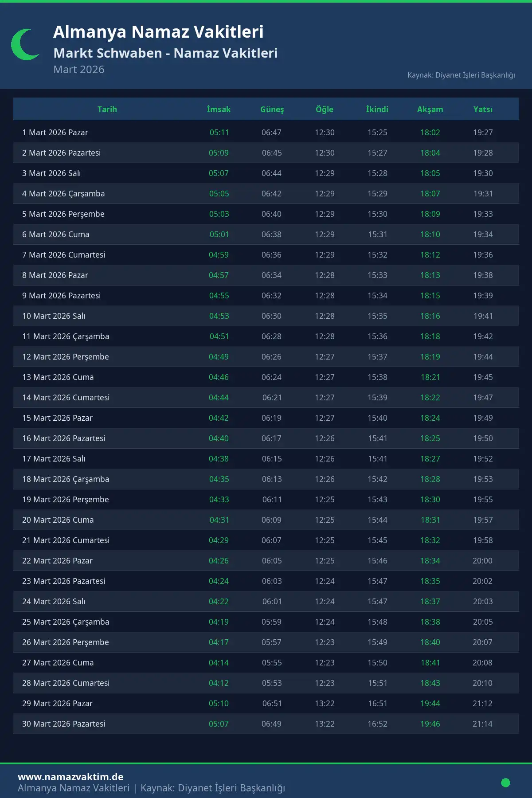Click the green dot in the footer

pyautogui.click(x=505, y=782)
